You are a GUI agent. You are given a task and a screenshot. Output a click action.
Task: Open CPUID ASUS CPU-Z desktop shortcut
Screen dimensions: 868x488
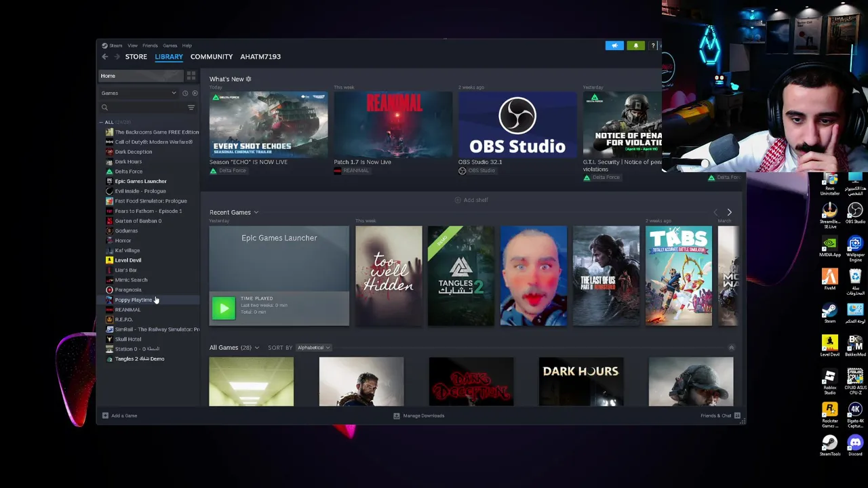pyautogui.click(x=854, y=380)
